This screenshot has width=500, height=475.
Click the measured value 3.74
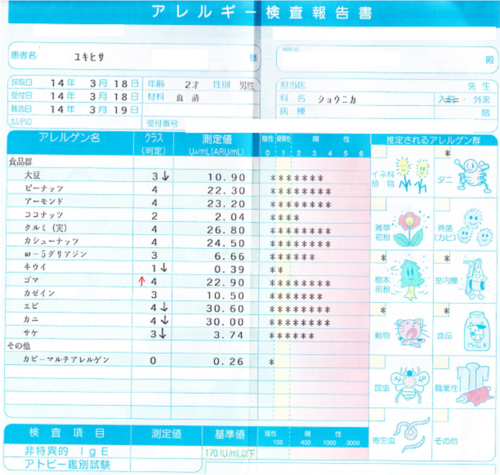point(228,335)
